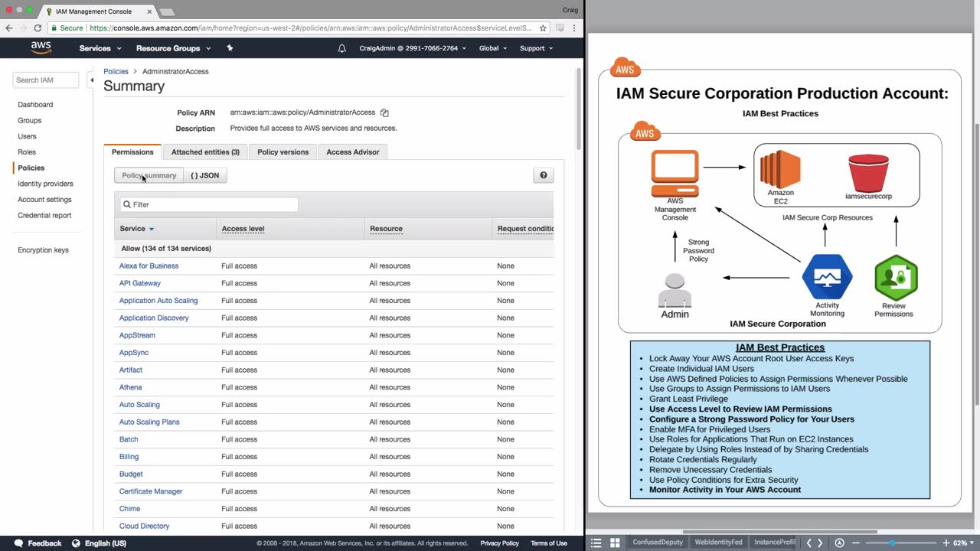Adjust the diagram zoom slider
Viewport: 980px width, 551px height.
[891, 543]
